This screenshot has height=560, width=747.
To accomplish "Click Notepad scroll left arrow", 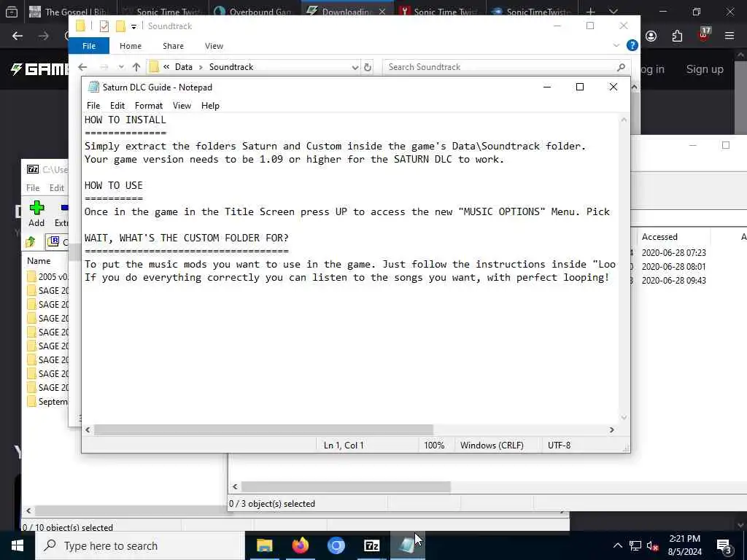I will pos(88,429).
